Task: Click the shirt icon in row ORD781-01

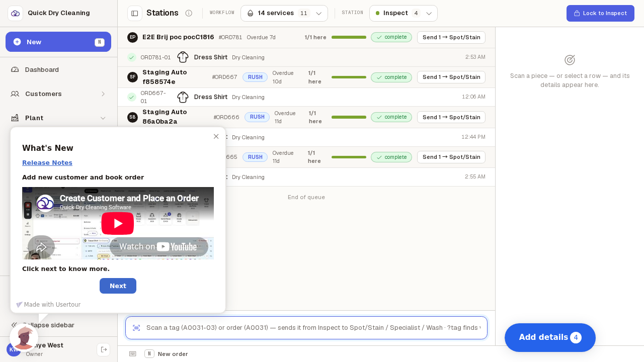Action: 183,57
